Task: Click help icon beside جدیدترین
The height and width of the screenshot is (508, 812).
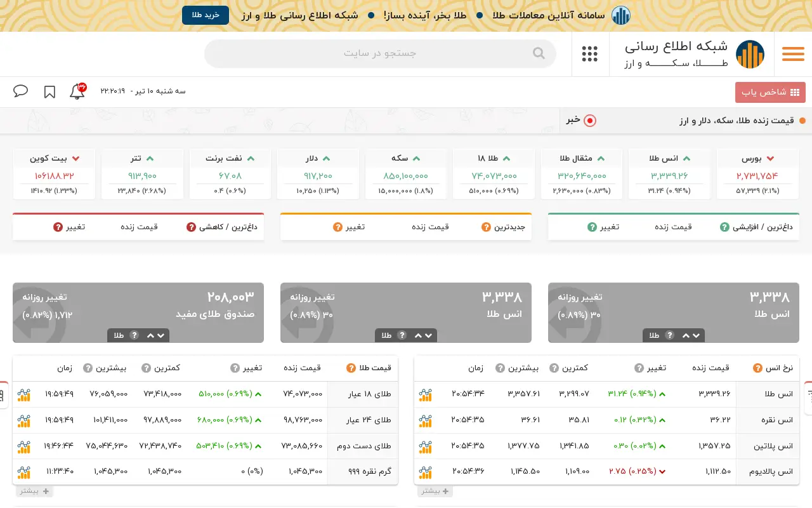Action: (x=487, y=227)
